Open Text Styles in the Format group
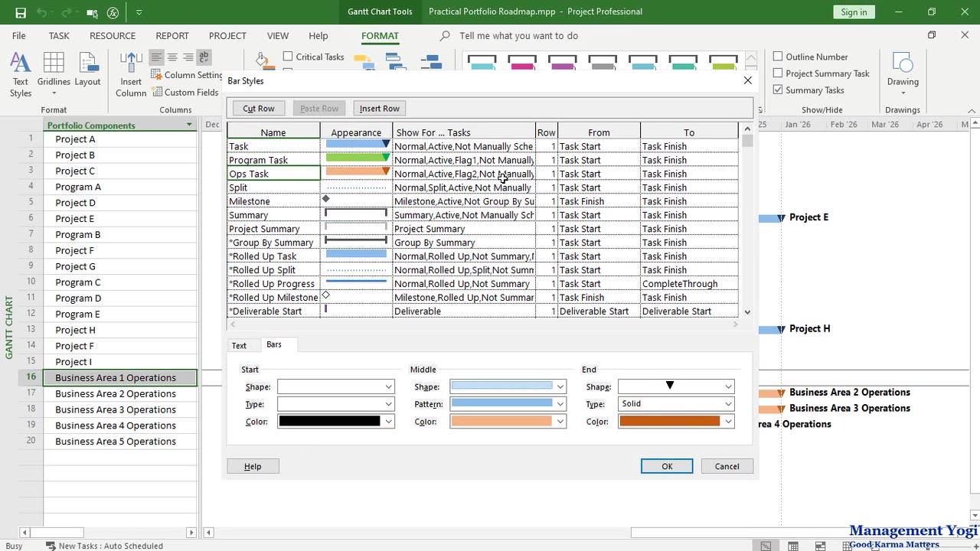 (21, 75)
